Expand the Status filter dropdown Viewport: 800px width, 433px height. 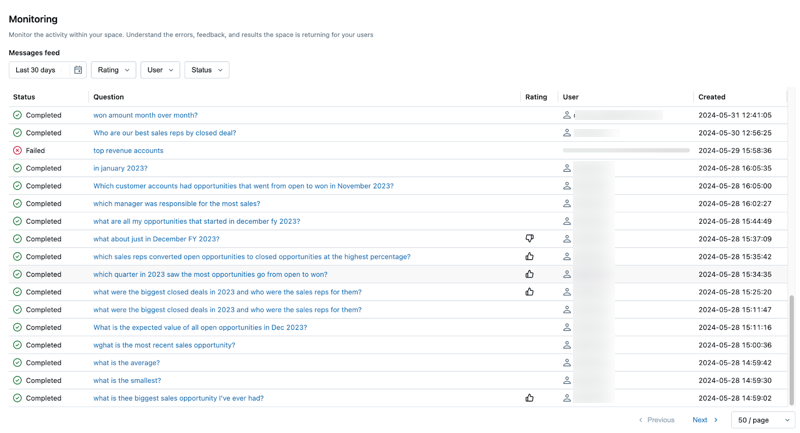(206, 70)
